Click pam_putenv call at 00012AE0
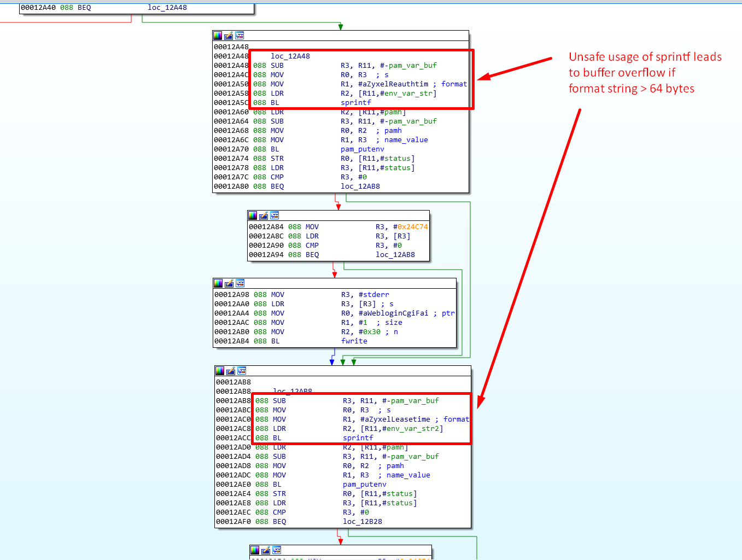The height and width of the screenshot is (560, 742). [x=365, y=485]
